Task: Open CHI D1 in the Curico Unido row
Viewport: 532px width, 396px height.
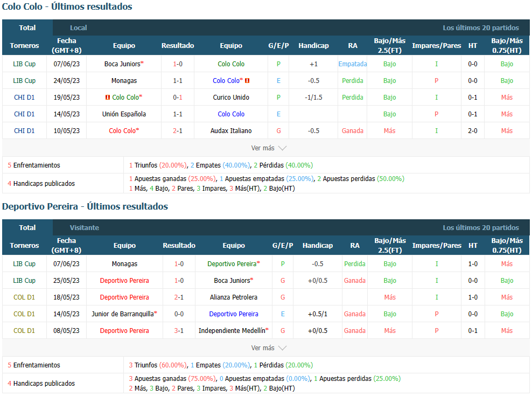Action: (24, 98)
